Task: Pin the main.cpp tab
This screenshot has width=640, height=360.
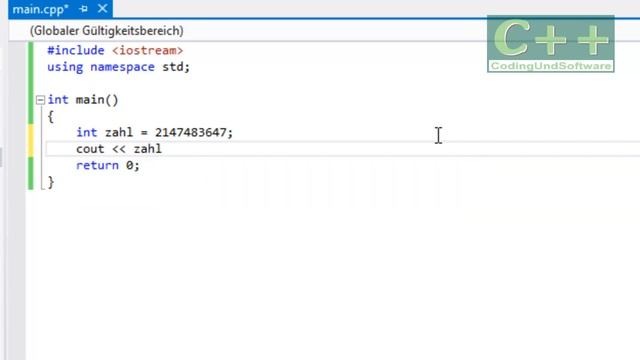Action: pyautogui.click(x=84, y=9)
